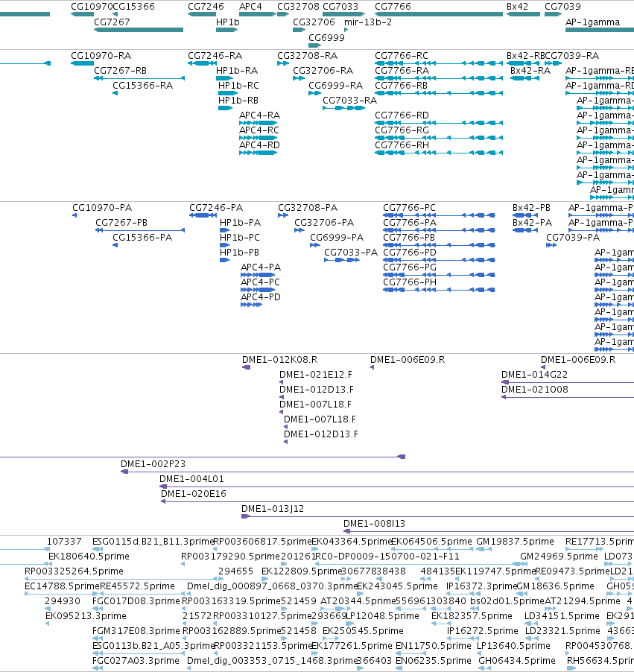634x672 pixels.
Task: Click the HP1b-RC transcript label
Action: (238, 86)
